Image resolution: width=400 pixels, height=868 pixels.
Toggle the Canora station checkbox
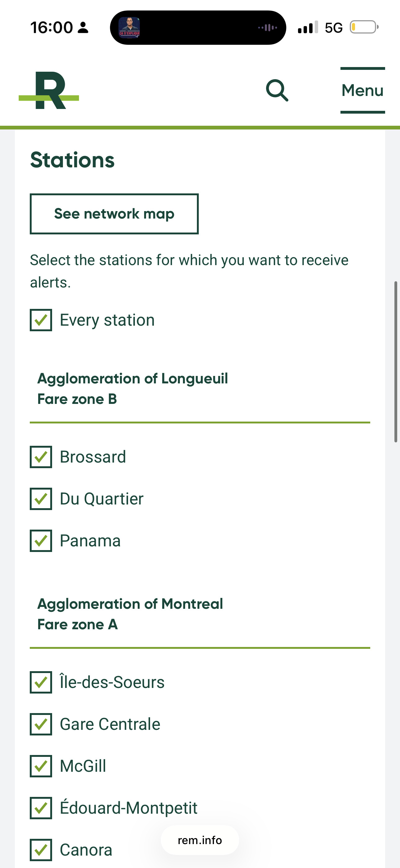pos(41,850)
